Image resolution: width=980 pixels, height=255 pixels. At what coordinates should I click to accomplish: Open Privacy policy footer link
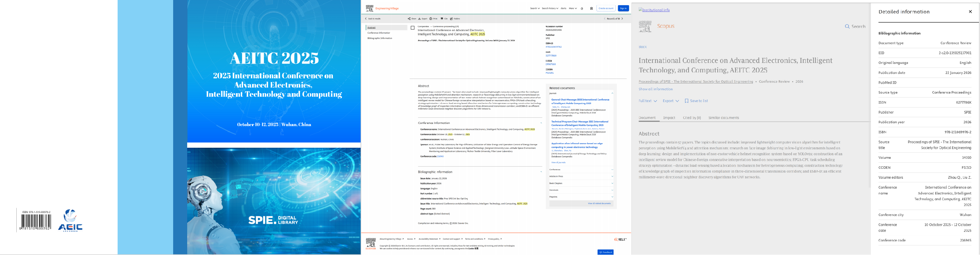point(495,239)
